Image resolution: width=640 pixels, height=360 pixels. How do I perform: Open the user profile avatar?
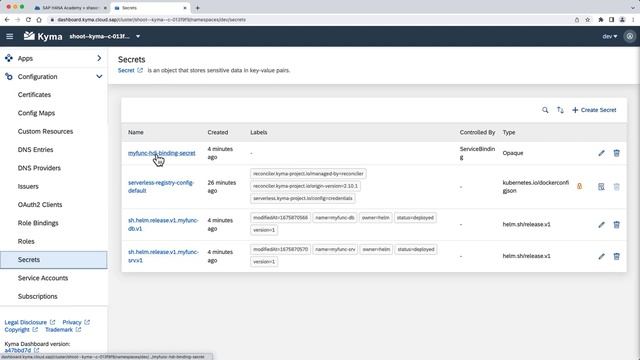(x=630, y=36)
